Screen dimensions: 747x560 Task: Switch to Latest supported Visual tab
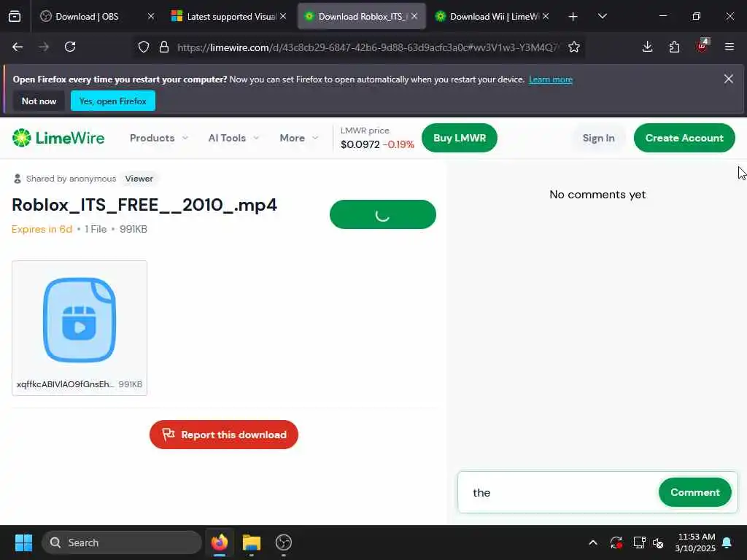(x=230, y=17)
